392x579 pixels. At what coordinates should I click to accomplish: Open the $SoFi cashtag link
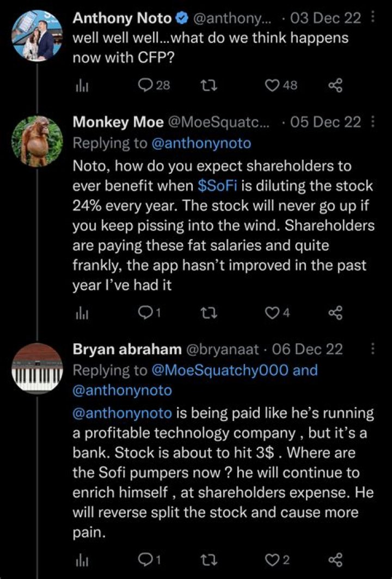pos(217,186)
